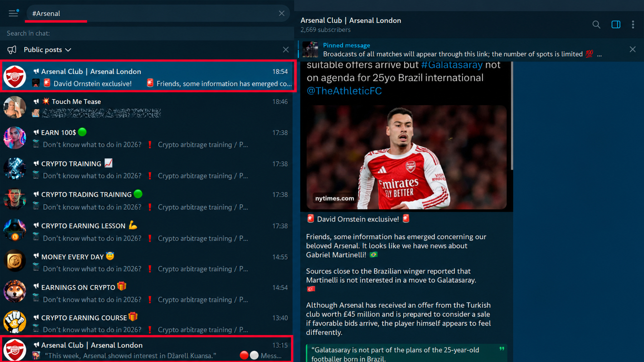644x362 pixels.
Task: Click the EARN 100$ channel avatar
Action: tap(15, 138)
